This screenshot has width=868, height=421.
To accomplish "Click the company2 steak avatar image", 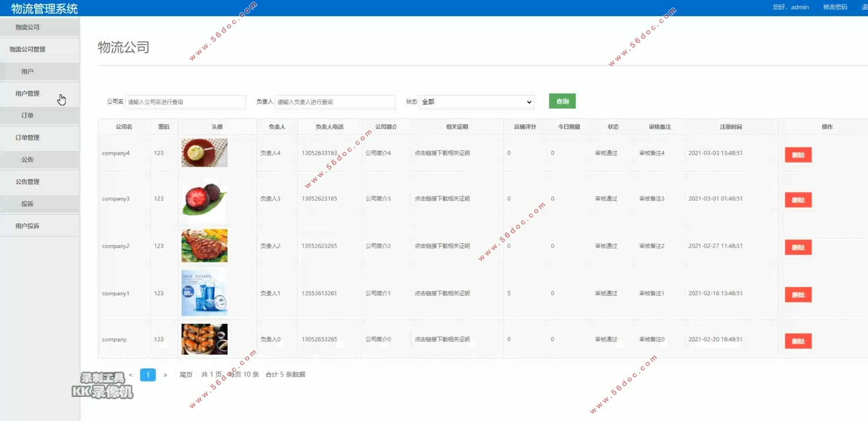I will click(x=204, y=246).
